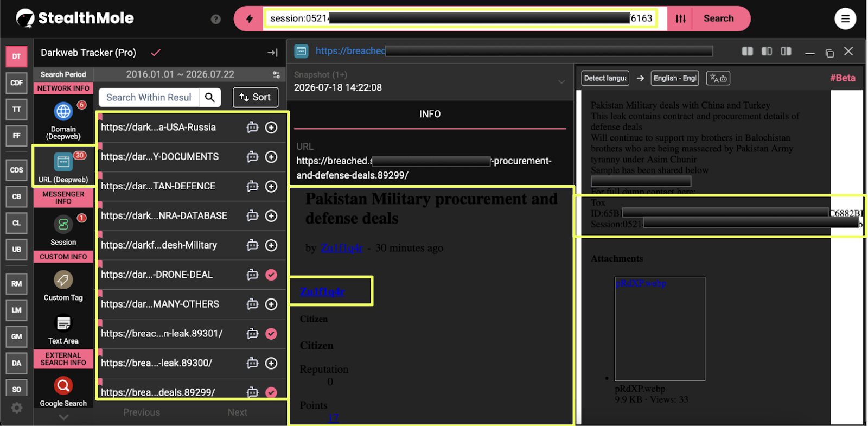Select the Session messenger icon
Viewport: 868px width, 426px height.
pos(63,224)
